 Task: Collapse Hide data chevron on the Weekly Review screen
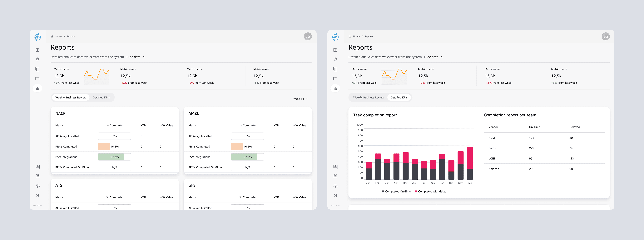[144, 57]
